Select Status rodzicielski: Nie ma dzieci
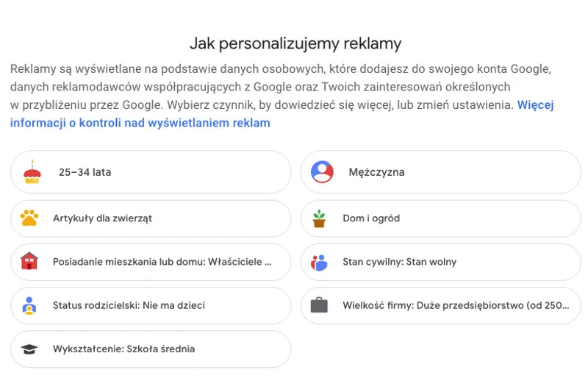This screenshot has height=392, width=588. click(x=151, y=305)
